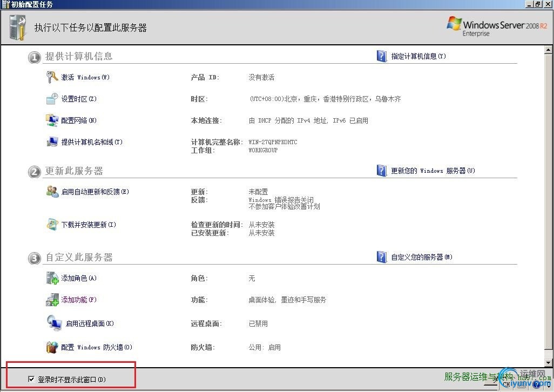Open 激活 Windows(W) link
The width and height of the screenshot is (554, 392).
click(x=85, y=77)
